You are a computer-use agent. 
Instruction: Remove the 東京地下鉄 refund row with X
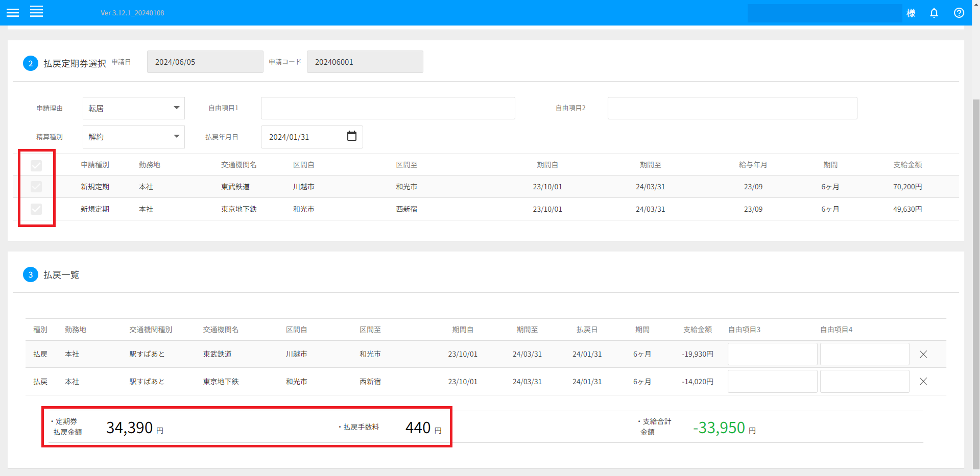click(x=923, y=381)
